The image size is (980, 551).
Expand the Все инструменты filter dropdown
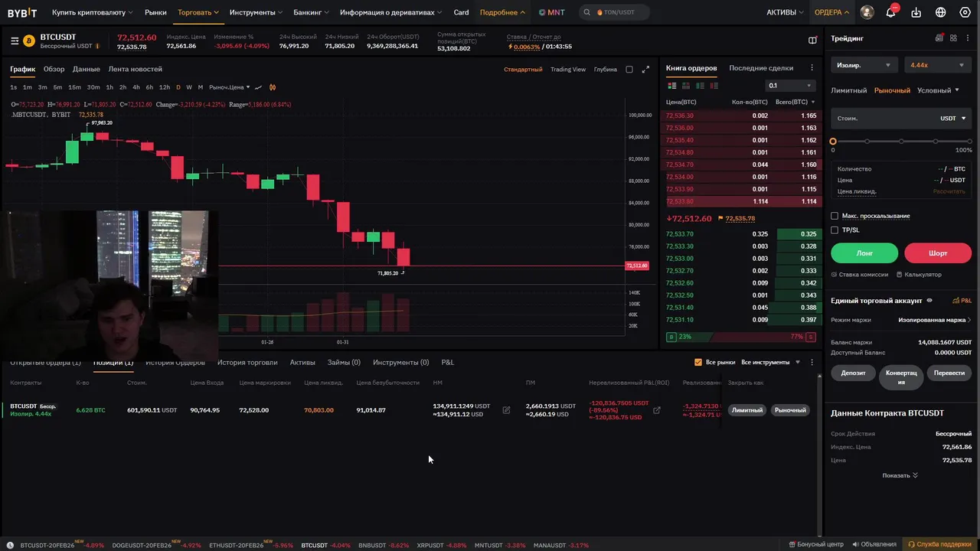[x=770, y=362]
